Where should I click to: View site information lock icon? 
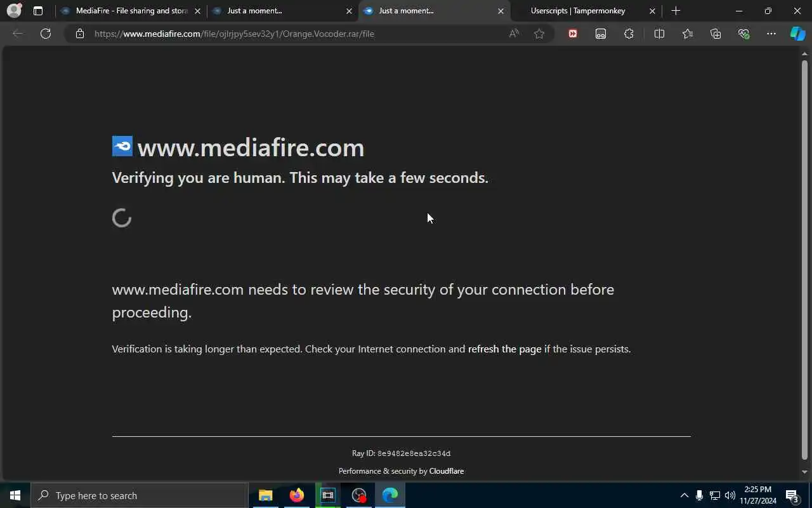80,34
